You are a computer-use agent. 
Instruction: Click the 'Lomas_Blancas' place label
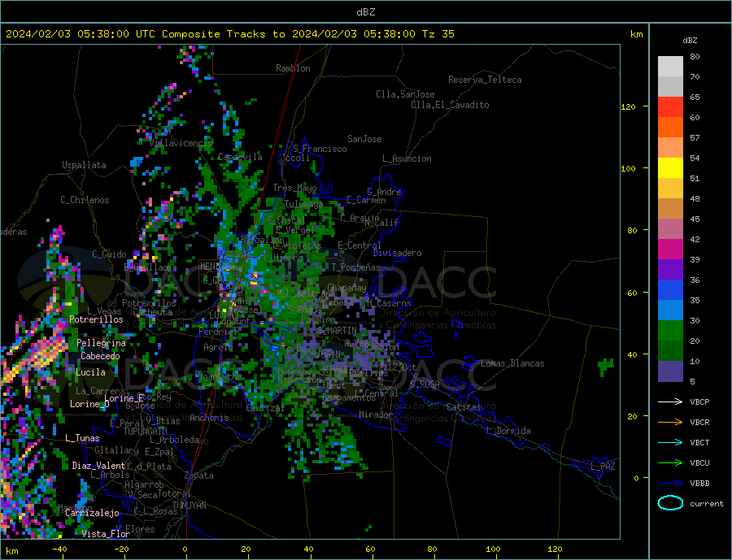(x=512, y=363)
